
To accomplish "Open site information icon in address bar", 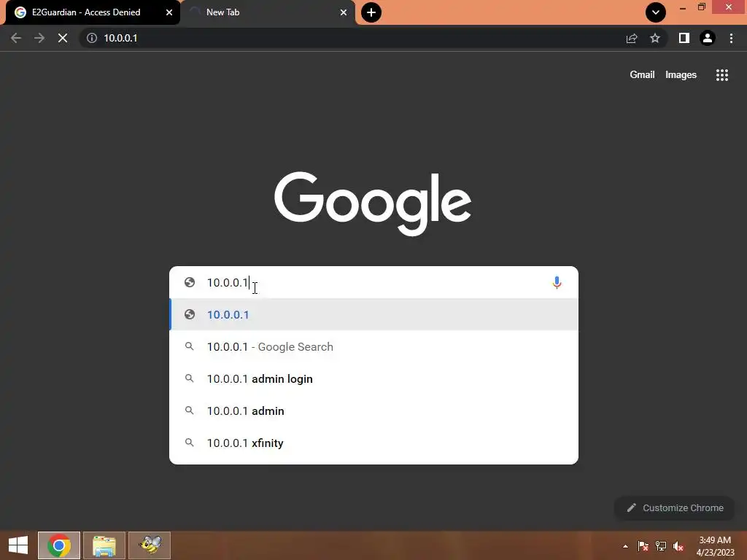I will [x=92, y=38].
